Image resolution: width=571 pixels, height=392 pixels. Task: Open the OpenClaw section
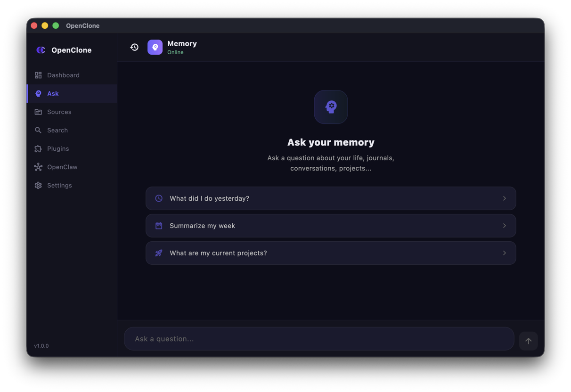coord(61,167)
